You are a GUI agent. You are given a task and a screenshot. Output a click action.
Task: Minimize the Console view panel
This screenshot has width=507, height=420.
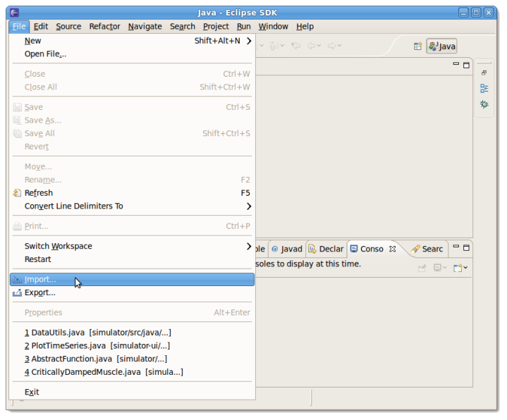[456, 247]
